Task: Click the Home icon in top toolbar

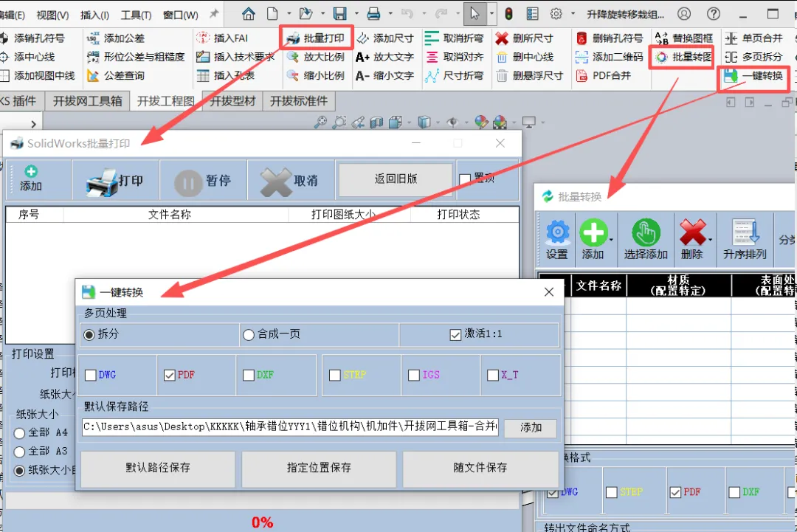Action: click(x=249, y=14)
